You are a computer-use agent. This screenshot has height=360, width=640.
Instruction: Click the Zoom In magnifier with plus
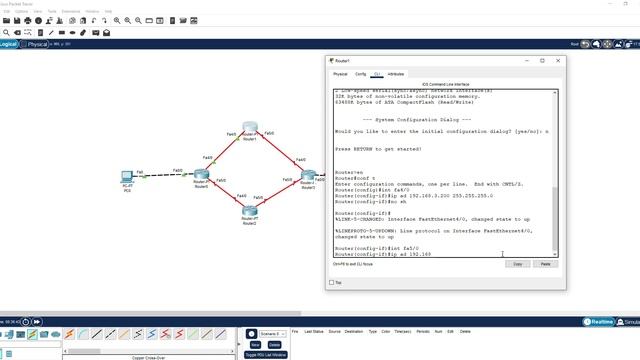pyautogui.click(x=117, y=20)
